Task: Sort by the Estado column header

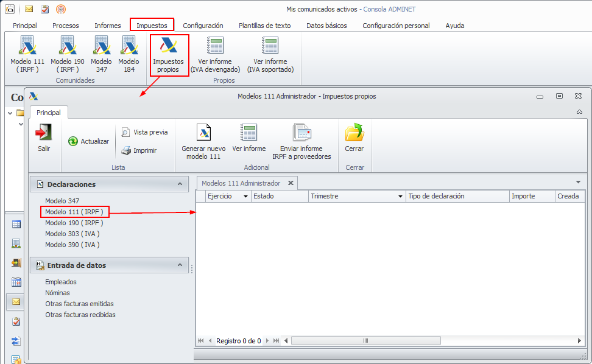Action: pos(280,197)
